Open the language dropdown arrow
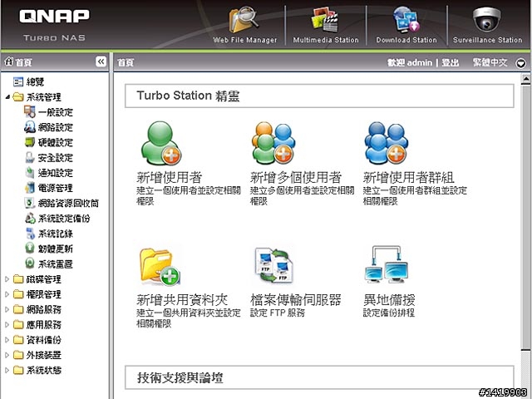This screenshot has width=532, height=399. click(520, 63)
